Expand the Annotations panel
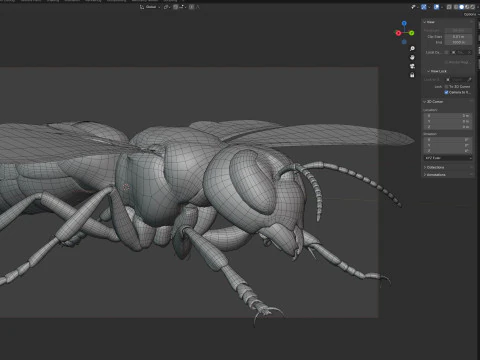The height and width of the screenshot is (360, 480). (x=448, y=175)
